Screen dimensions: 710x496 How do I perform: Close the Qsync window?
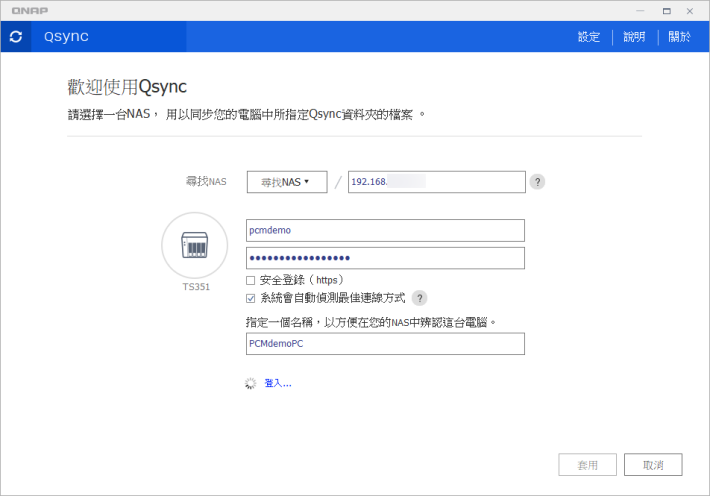pyautogui.click(x=690, y=11)
